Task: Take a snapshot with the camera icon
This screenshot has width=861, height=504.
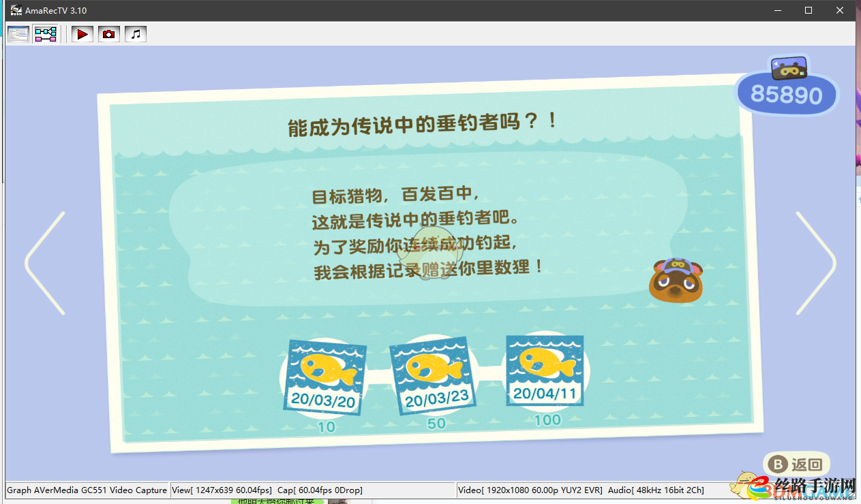Action: 109,34
